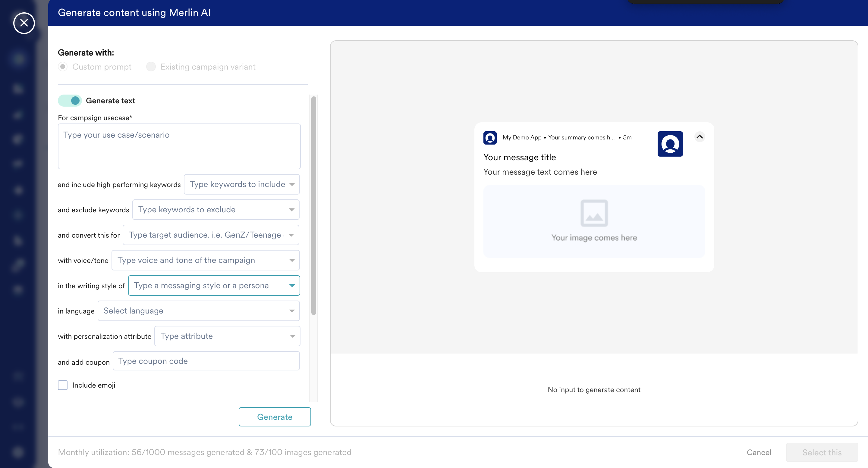Check the Include emoji checkbox
This screenshot has width=868, height=468.
(x=63, y=385)
